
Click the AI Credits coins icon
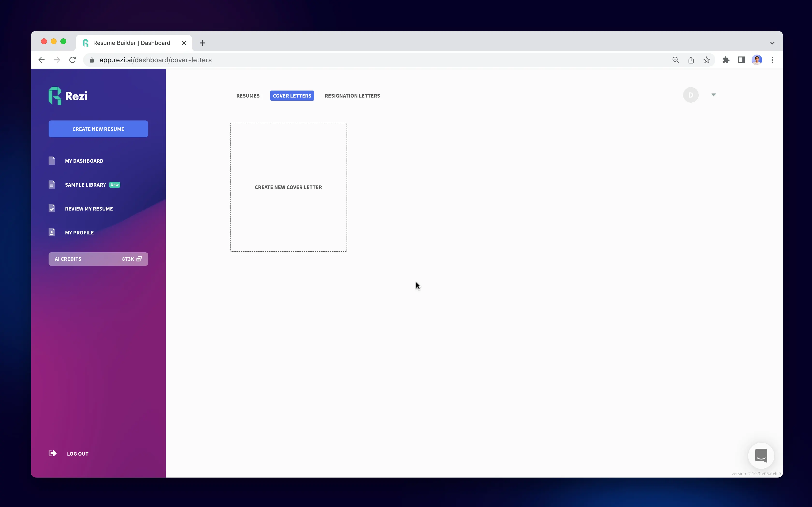139,259
